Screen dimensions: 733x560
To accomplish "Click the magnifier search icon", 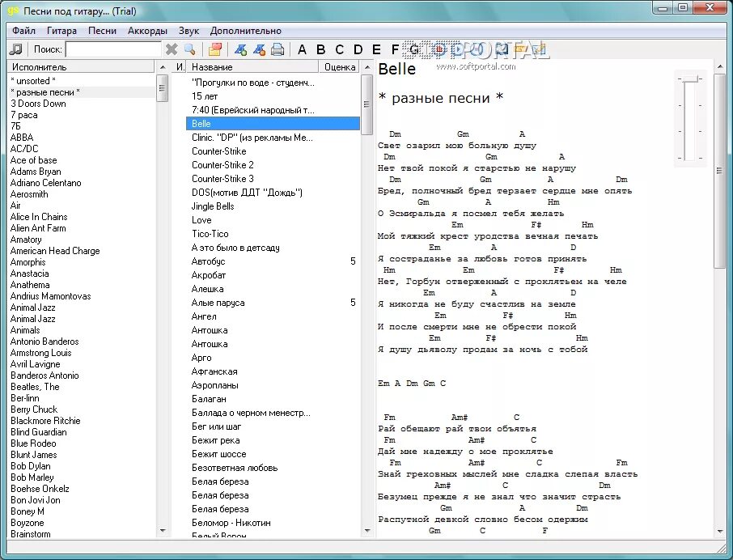I will [x=190, y=49].
